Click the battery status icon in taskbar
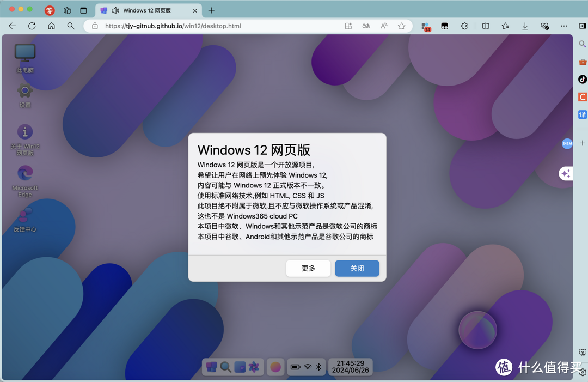 pos(296,367)
